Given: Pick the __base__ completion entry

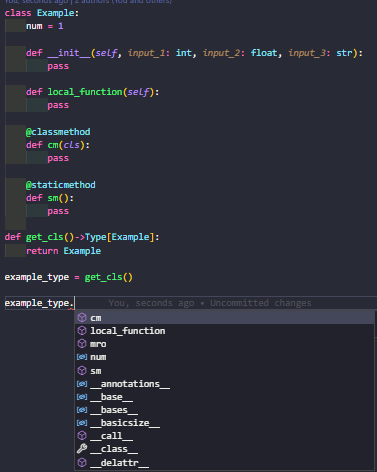Looking at the screenshot, I should pos(224,397).
